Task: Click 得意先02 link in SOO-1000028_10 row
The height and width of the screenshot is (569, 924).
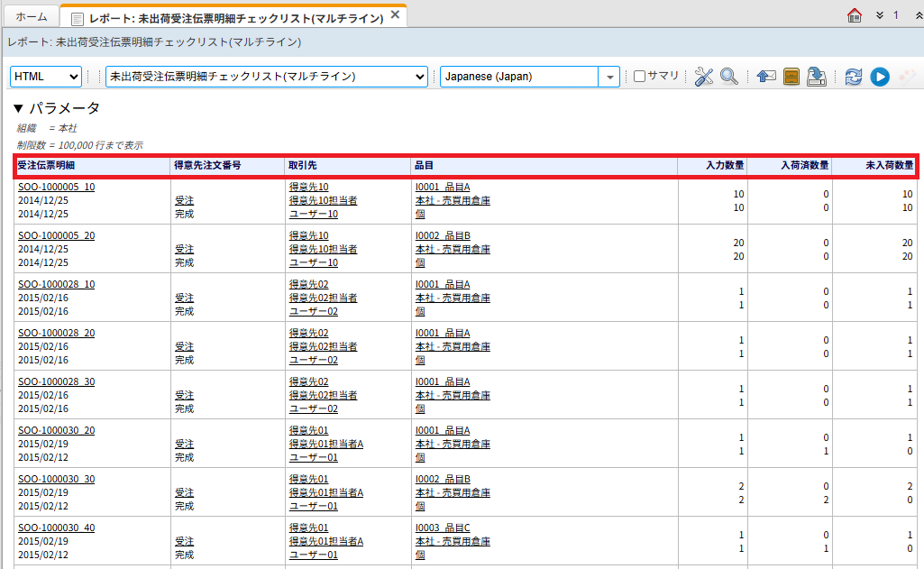Action: (309, 284)
